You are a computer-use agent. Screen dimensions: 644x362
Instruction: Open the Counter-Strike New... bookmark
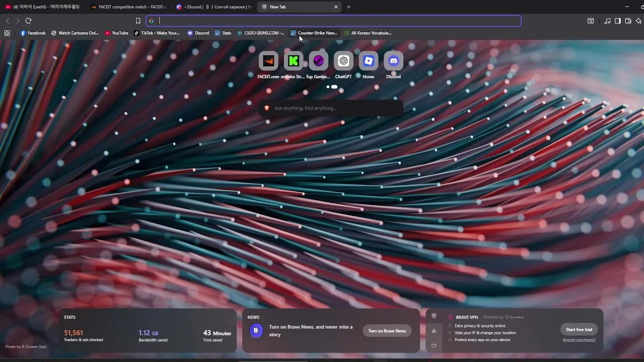314,33
